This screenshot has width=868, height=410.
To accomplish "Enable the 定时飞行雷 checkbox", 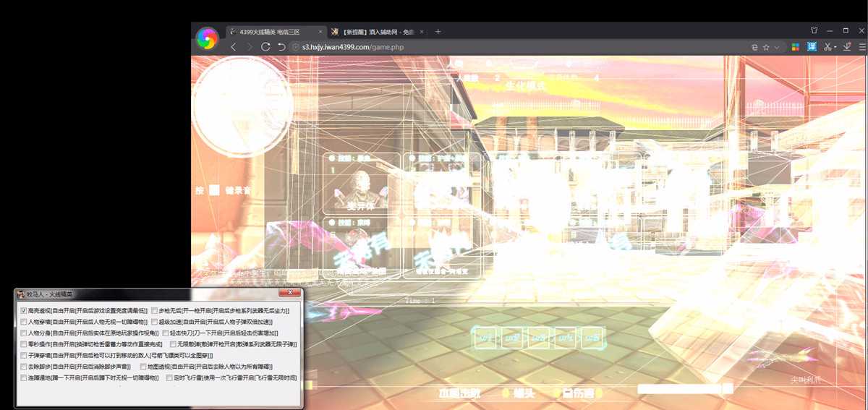I will (169, 377).
